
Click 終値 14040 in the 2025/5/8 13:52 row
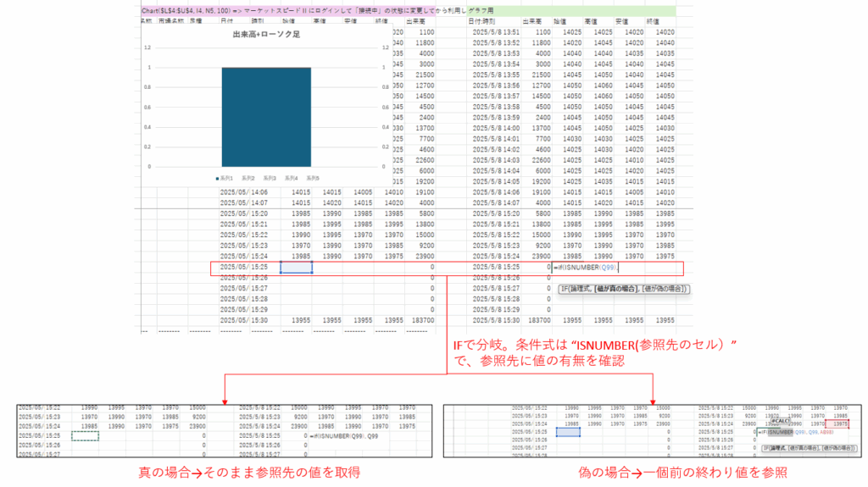click(665, 42)
